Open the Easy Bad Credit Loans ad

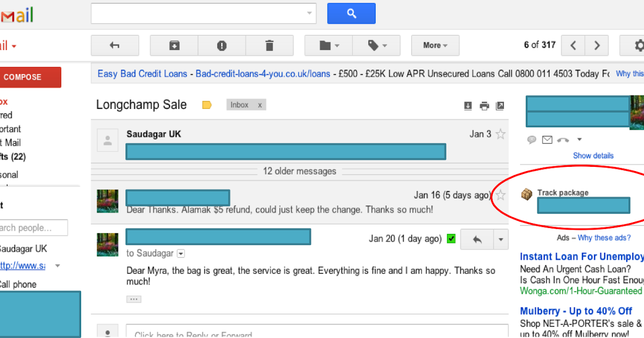click(142, 74)
